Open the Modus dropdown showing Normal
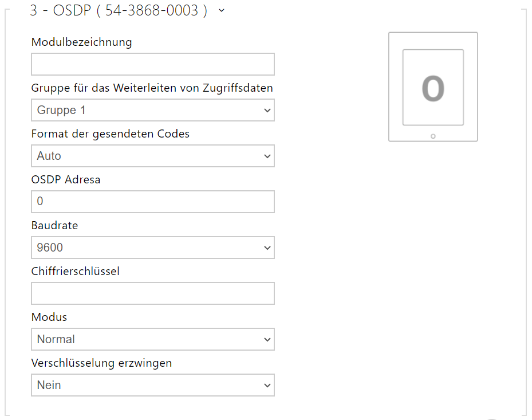This screenshot has width=532, height=420. (153, 339)
